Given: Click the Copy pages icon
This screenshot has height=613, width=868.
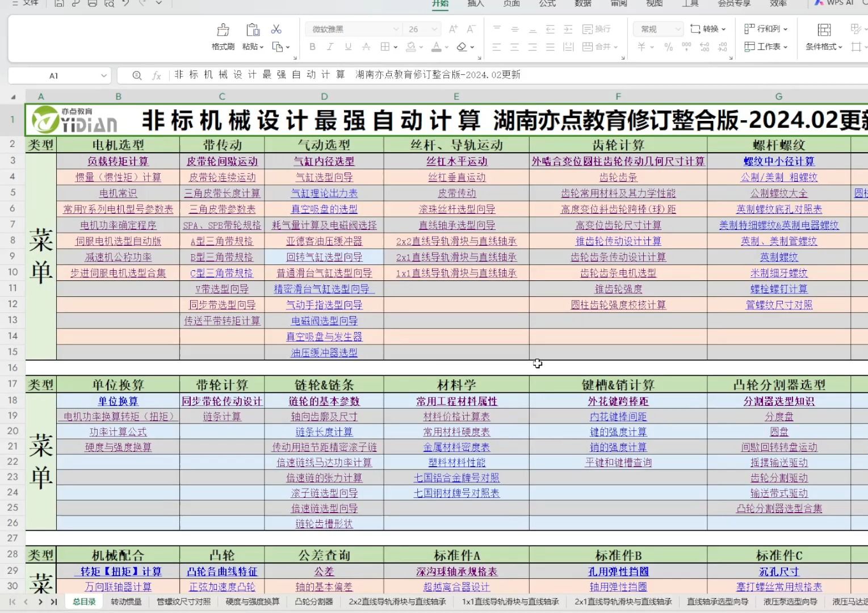Looking at the screenshot, I should [x=278, y=47].
